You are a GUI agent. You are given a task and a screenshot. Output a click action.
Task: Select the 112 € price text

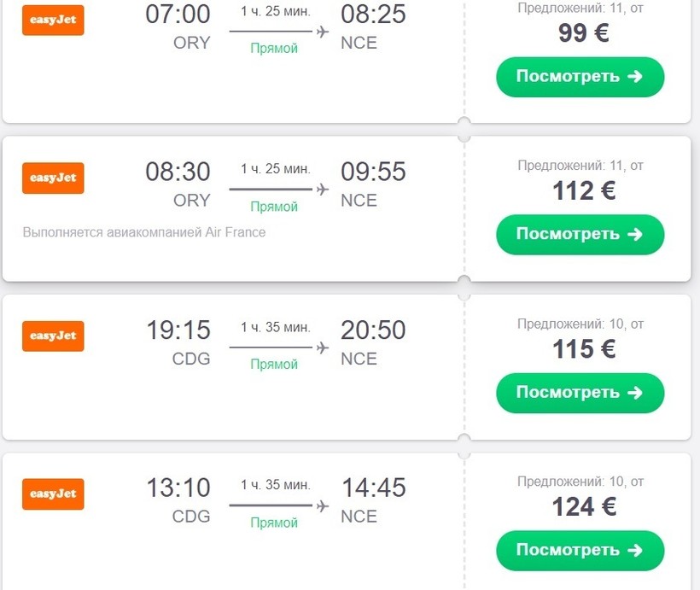coord(584,191)
